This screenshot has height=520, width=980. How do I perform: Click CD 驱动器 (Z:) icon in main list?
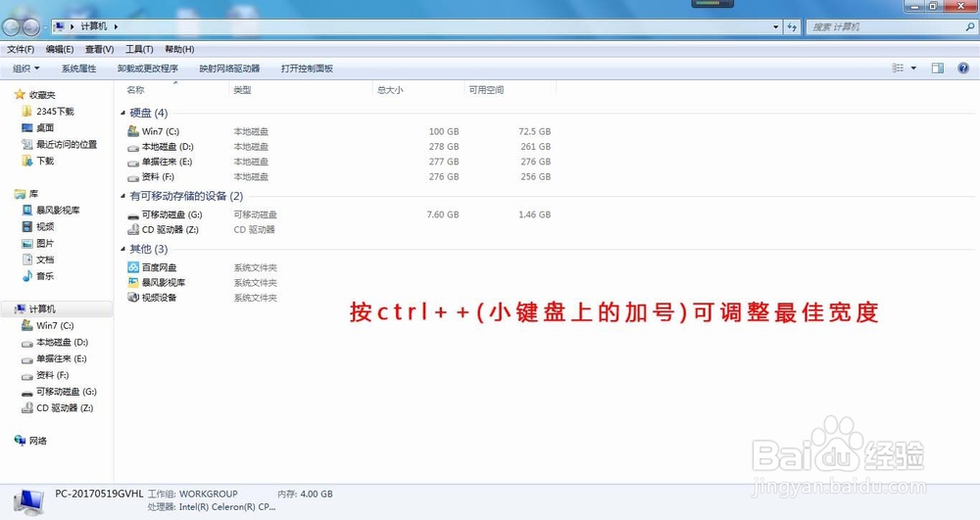(x=133, y=230)
